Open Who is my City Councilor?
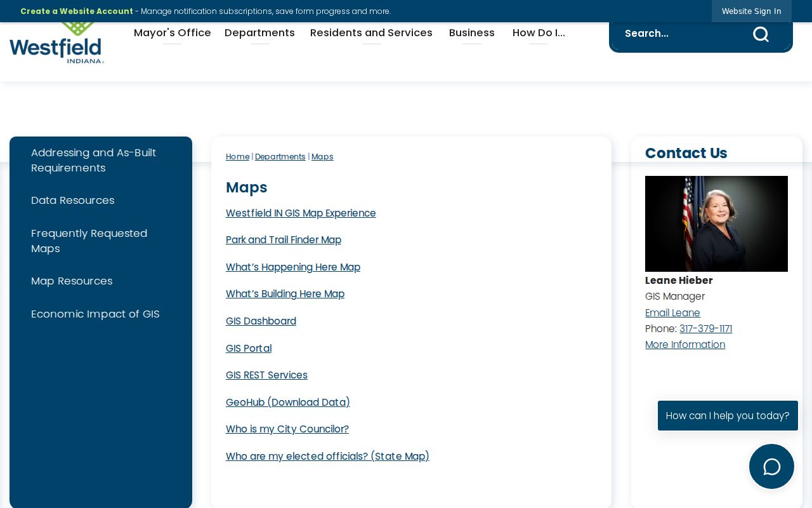The height and width of the screenshot is (508, 812). pos(287,429)
